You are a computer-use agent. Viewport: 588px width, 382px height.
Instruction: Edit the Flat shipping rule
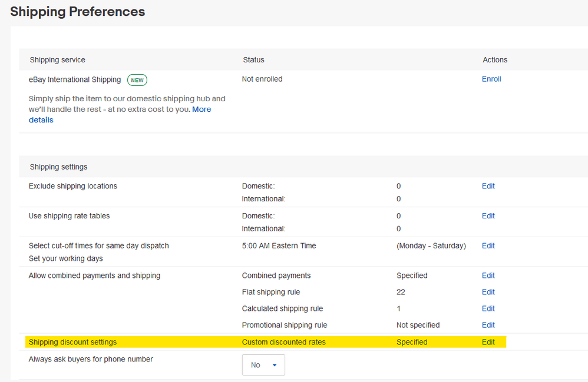pyautogui.click(x=488, y=292)
